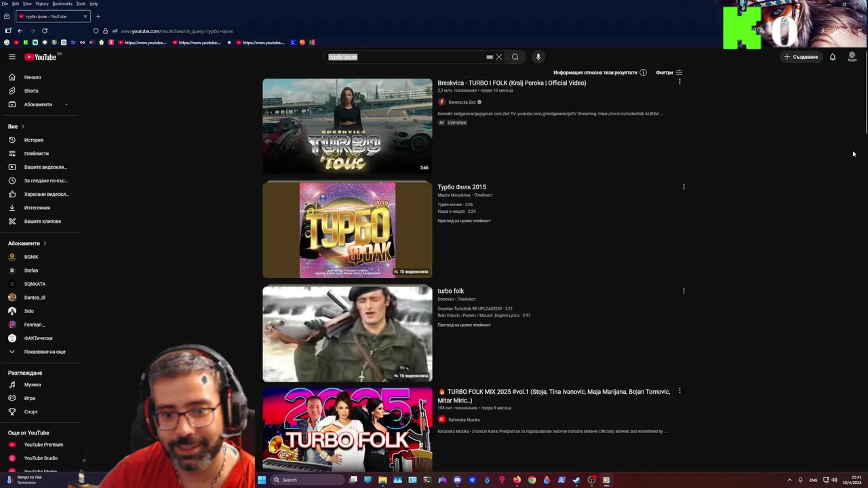Open Generacija Zed channel link
The height and width of the screenshot is (488, 868).
click(462, 102)
